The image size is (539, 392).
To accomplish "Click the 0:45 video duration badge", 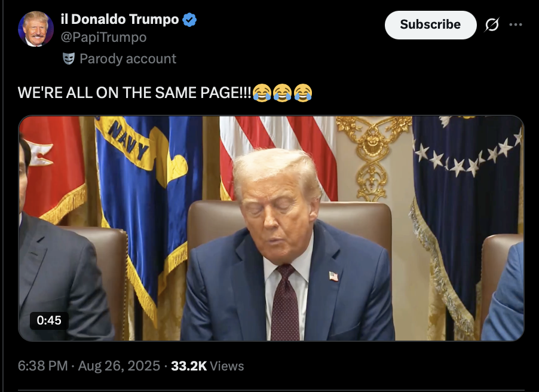I will pyautogui.click(x=49, y=320).
